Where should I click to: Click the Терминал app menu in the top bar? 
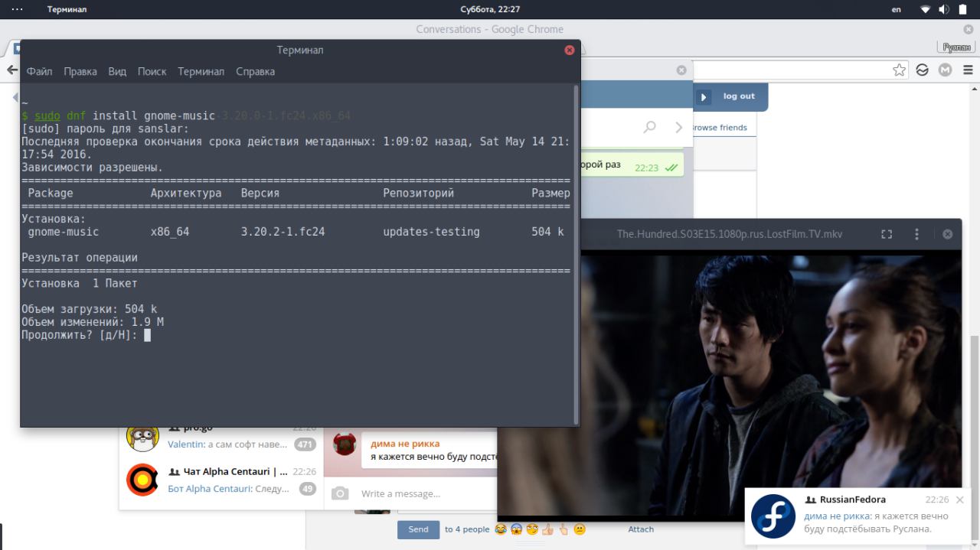click(67, 9)
